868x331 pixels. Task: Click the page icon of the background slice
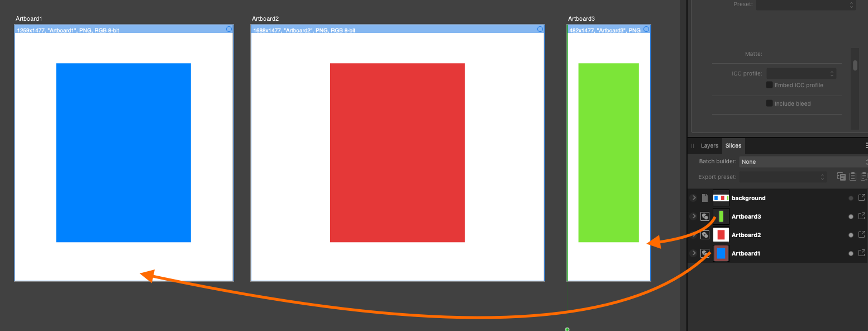[x=705, y=198]
